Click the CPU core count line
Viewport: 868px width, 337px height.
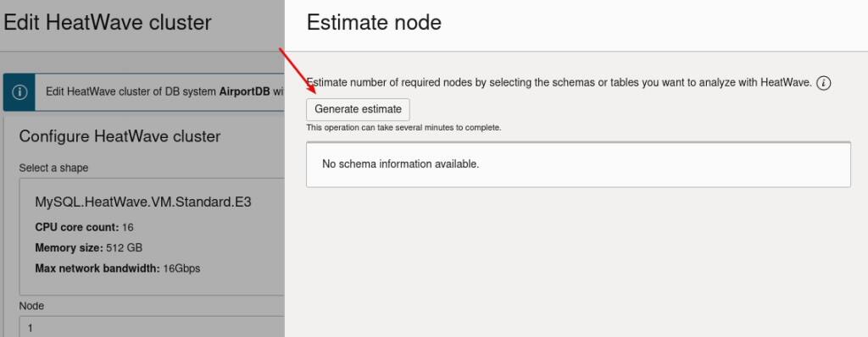pyautogui.click(x=84, y=228)
